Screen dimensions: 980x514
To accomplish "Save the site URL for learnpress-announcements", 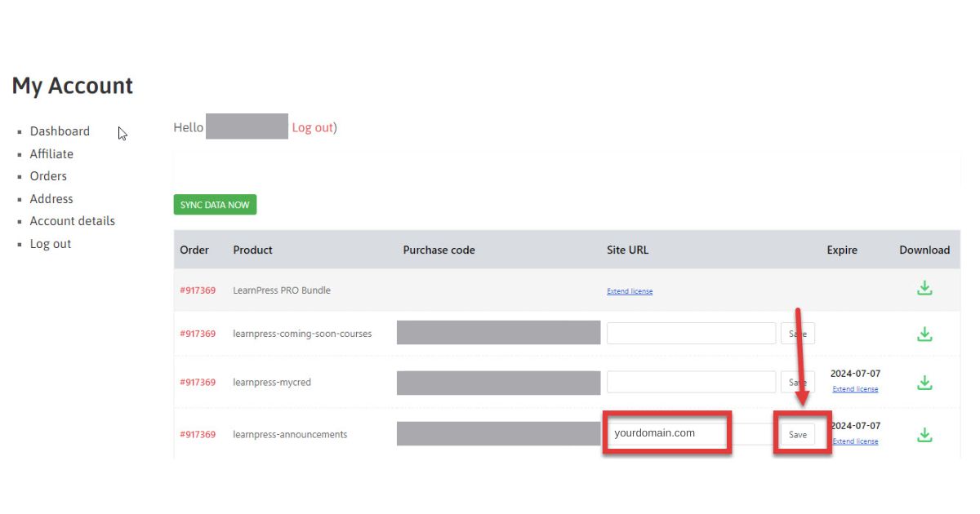I will [798, 435].
